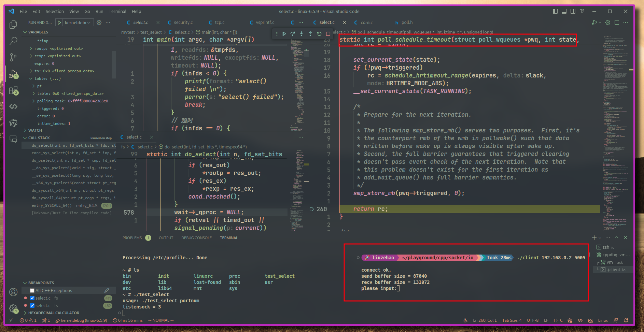Click the new terminal plus icon
This screenshot has width=644, height=332.
tap(594, 237)
